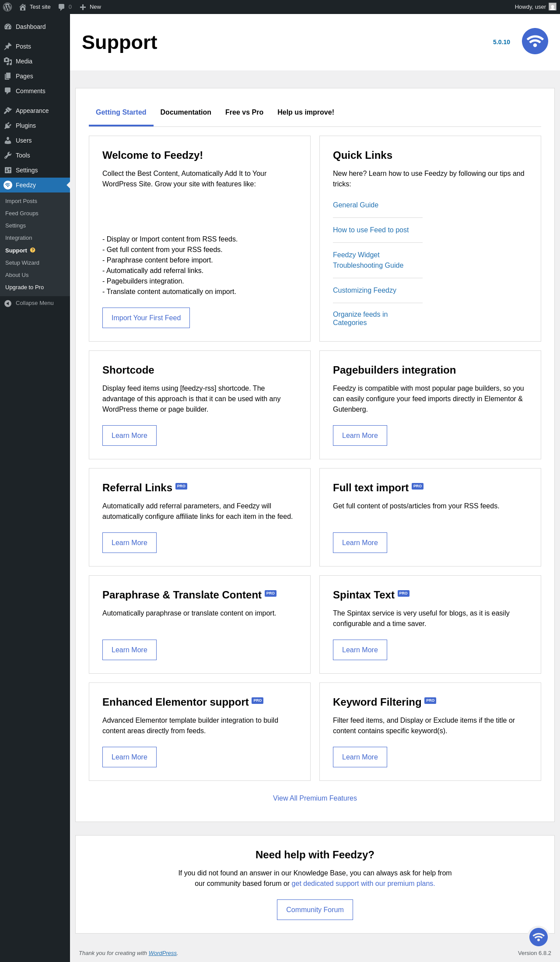The image size is (560, 962).
Task: Open the New content menu in admin bar
Action: (x=91, y=7)
